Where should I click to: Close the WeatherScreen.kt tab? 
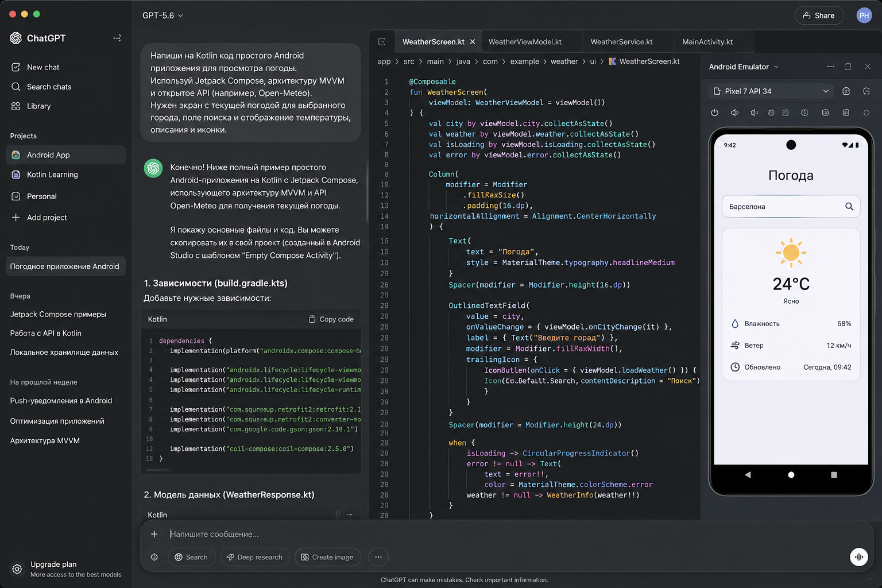coord(473,42)
